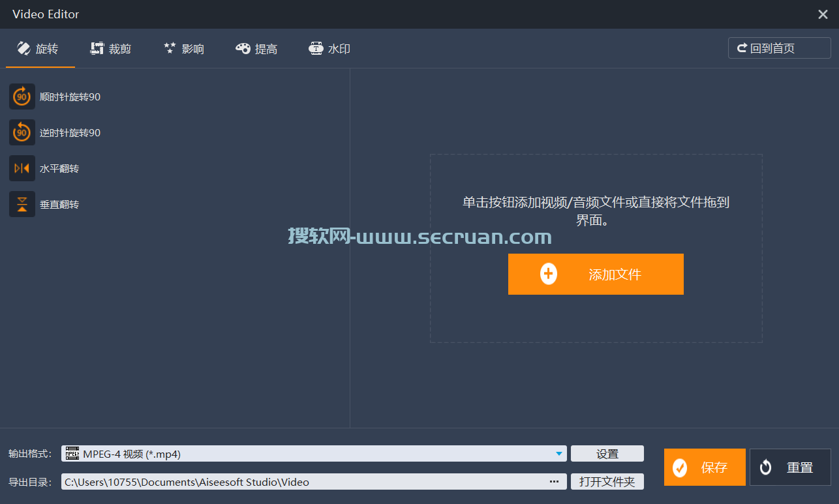The image size is (839, 504).
Task: Click the horizontal flip icon
Action: (22, 168)
